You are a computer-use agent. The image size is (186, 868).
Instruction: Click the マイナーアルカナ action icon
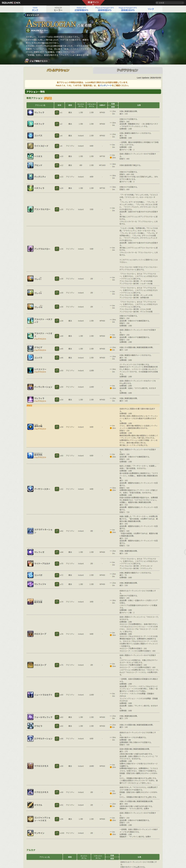point(30,563)
